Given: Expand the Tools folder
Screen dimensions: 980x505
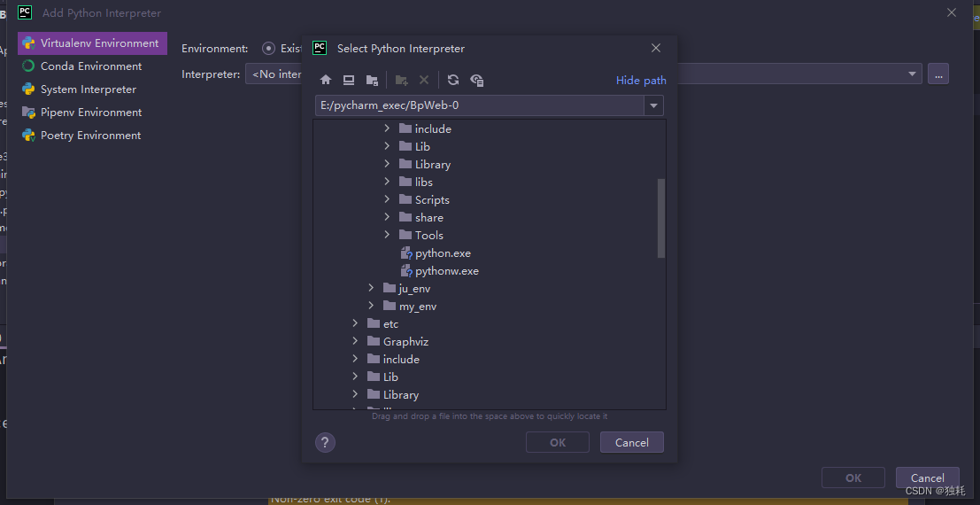Looking at the screenshot, I should click(x=387, y=235).
